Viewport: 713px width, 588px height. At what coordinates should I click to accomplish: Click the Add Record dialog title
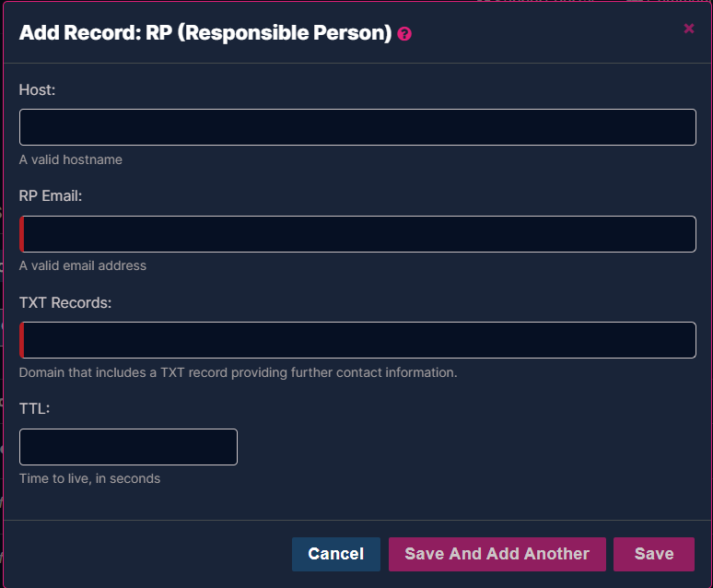(x=205, y=33)
